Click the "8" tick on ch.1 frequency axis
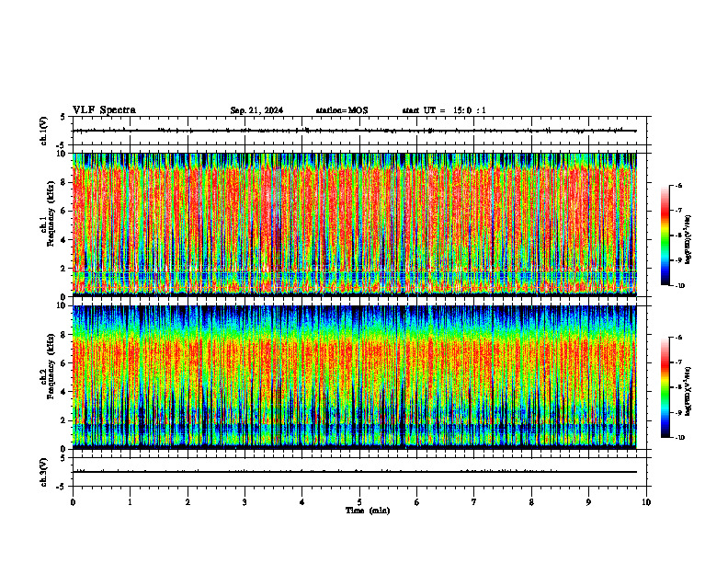Viewport: 728px width, 563px height. click(63, 182)
